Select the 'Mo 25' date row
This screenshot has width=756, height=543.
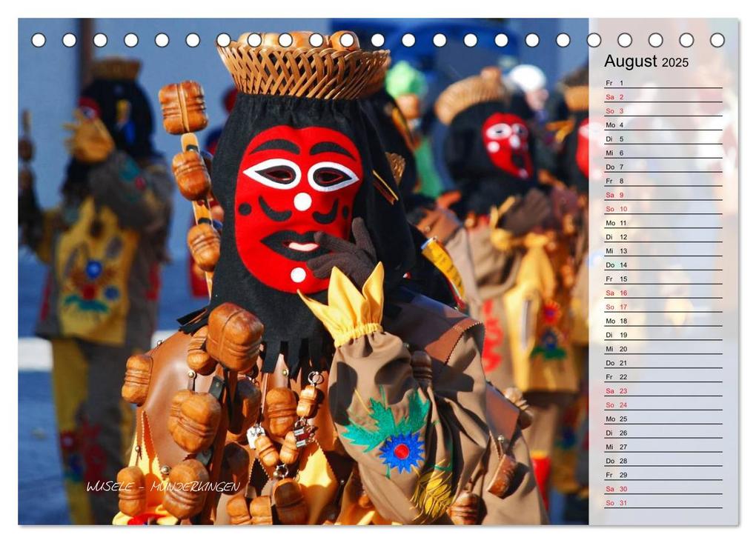tap(663, 419)
